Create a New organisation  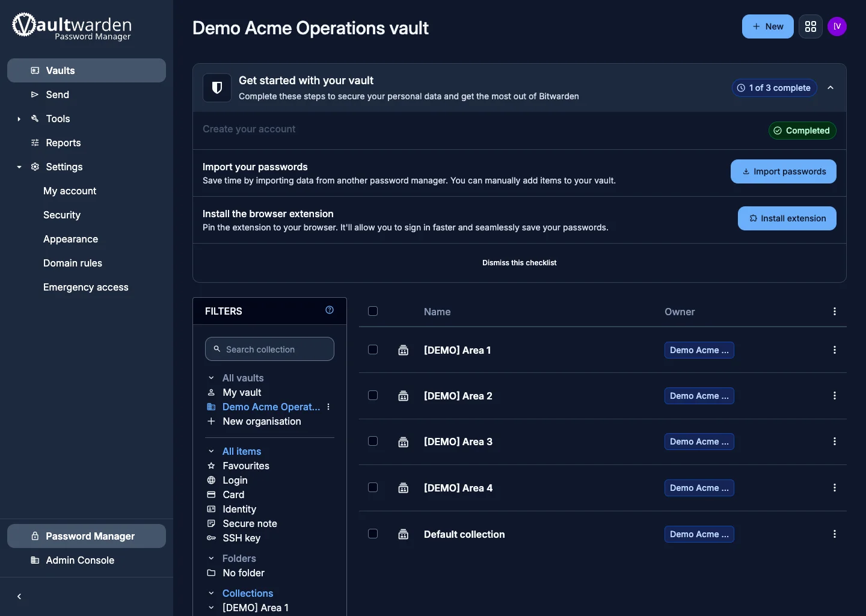coord(262,421)
